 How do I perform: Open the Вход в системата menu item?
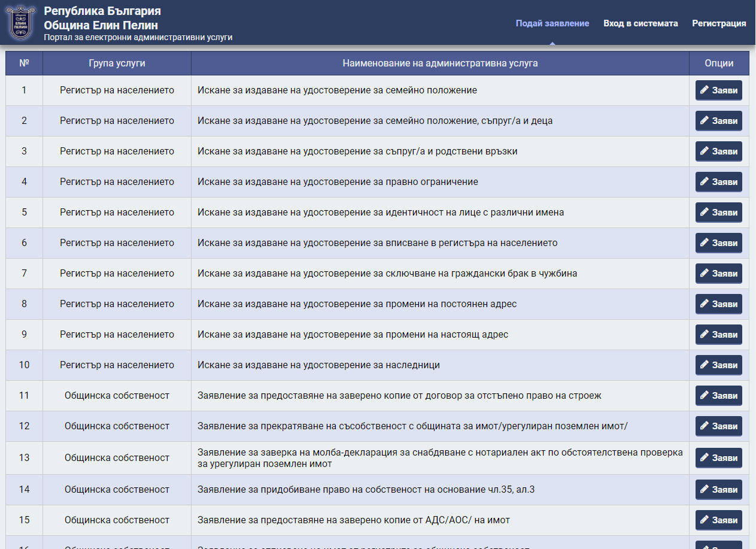pyautogui.click(x=640, y=23)
